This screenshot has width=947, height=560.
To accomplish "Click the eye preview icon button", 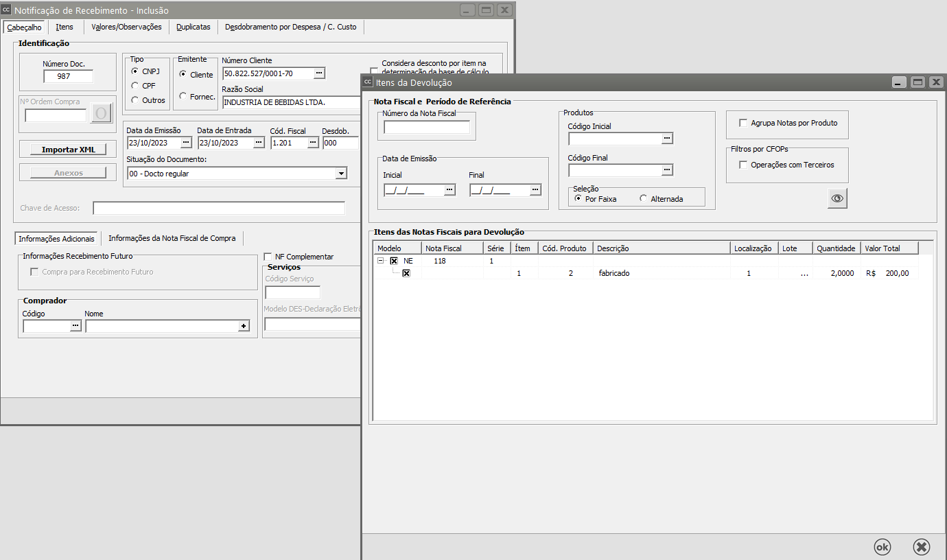I will click(x=837, y=198).
